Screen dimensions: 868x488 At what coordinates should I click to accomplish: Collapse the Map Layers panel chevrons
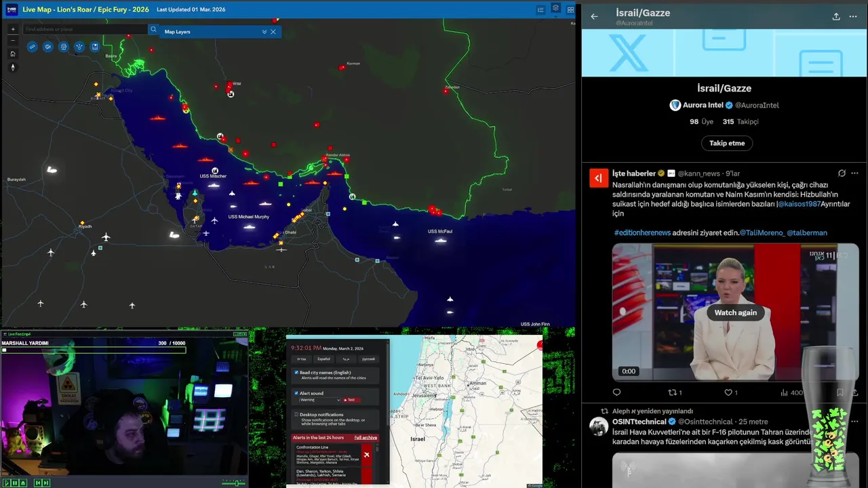[264, 32]
